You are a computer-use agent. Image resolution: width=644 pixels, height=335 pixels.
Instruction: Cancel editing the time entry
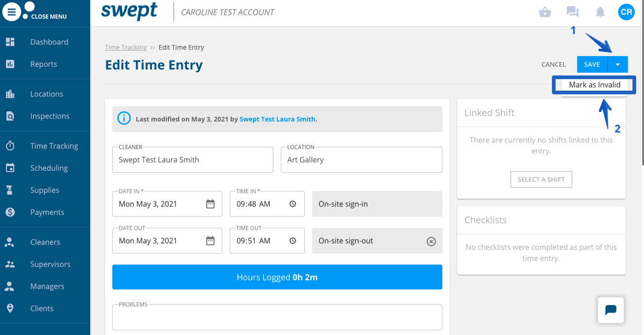point(553,64)
